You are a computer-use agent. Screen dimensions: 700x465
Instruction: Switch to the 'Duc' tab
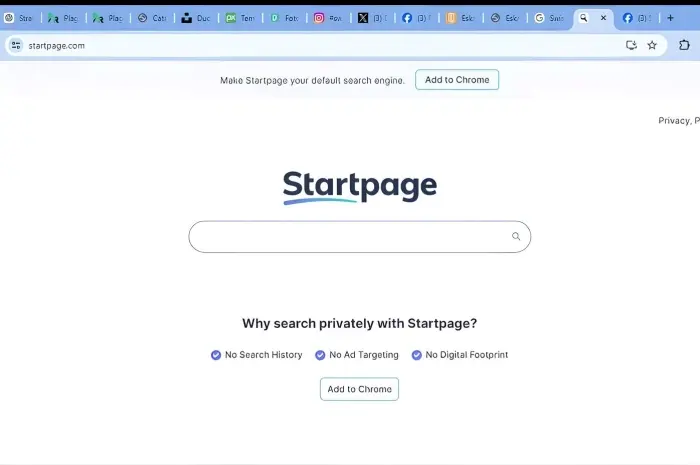tap(196, 18)
